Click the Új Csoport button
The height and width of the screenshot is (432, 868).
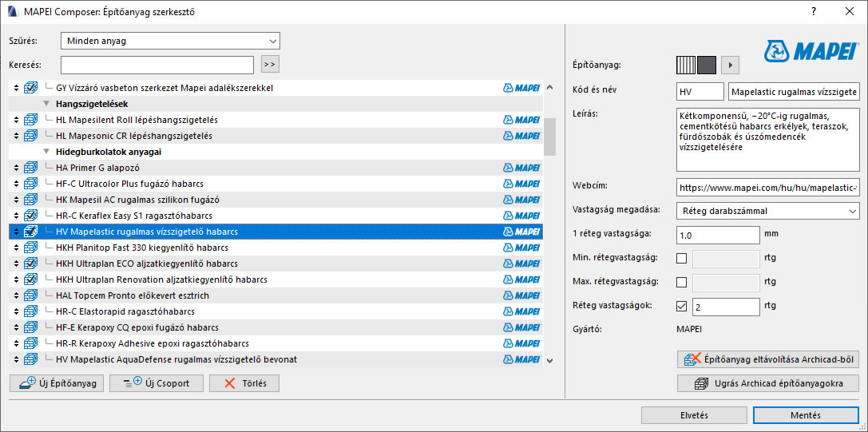157,383
